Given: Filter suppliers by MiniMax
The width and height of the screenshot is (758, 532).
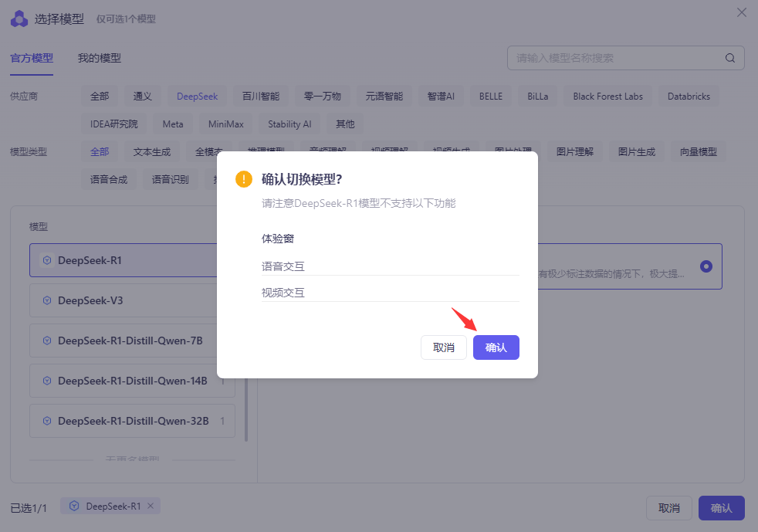Looking at the screenshot, I should (225, 124).
